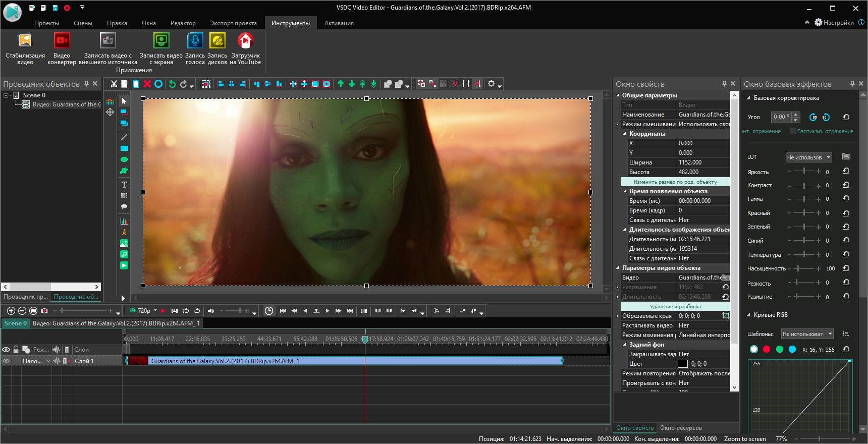Choose the ellipse shape tool

click(124, 159)
